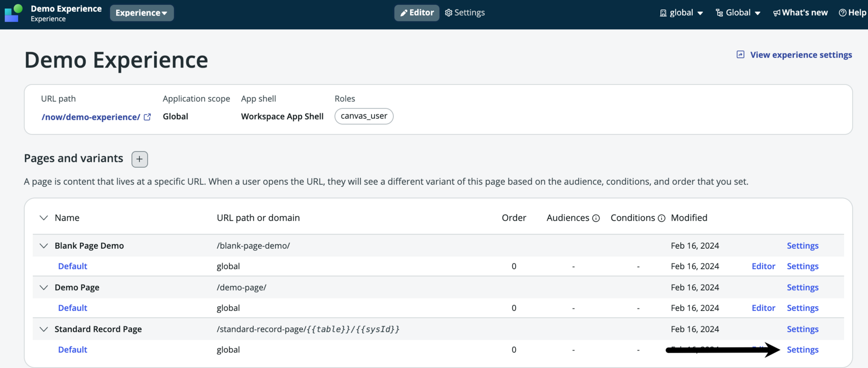868x368 pixels.
Task: Click the /demo-page/ path cell
Action: click(242, 287)
